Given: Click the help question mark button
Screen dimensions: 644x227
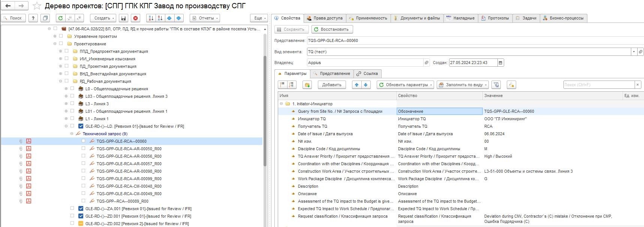Looking at the screenshot, I should [x=33, y=18].
